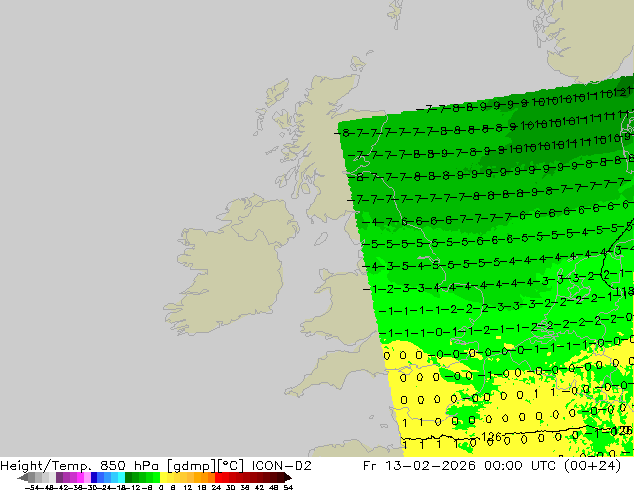Click the gray arrow at the legend's left end
This screenshot has height=490, width=634.
pos(23,477)
